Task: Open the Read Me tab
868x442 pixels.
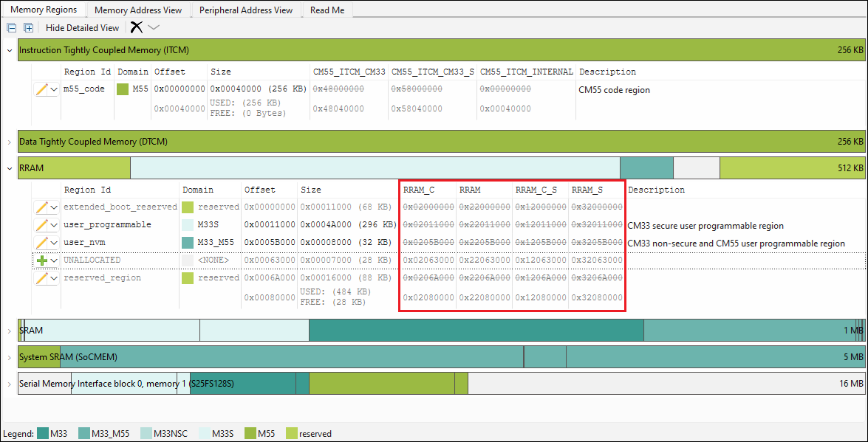Action: (x=327, y=10)
